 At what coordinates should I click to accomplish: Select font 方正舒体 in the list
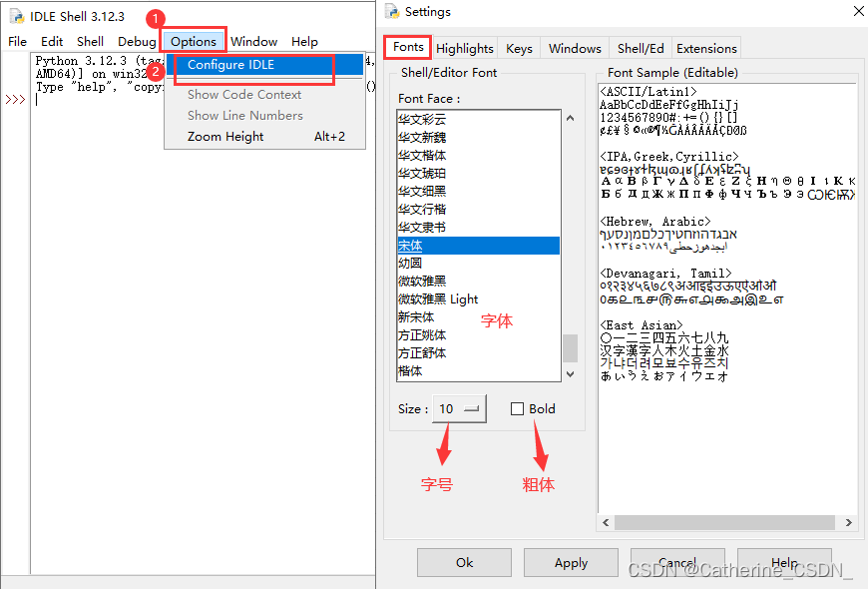[478, 353]
